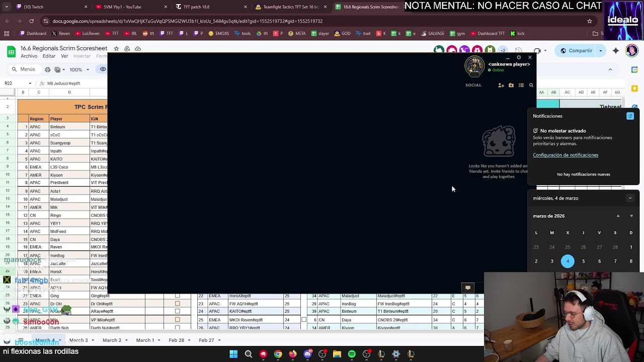Open version history clock icon
Screen dimensions: 644x362
pos(519,51)
